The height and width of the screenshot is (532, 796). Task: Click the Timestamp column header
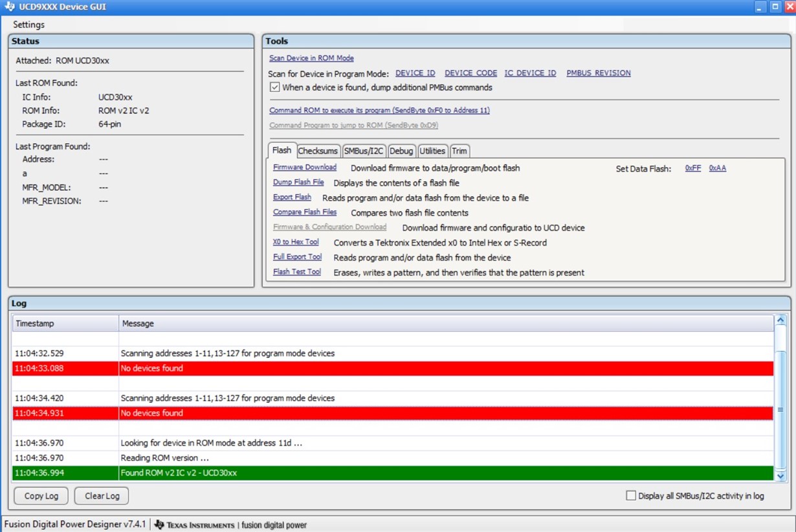(65, 323)
